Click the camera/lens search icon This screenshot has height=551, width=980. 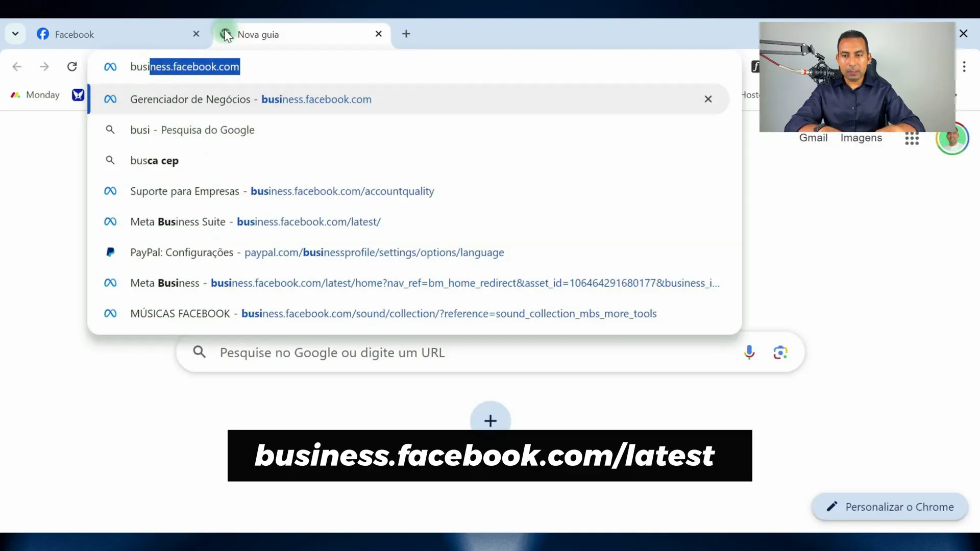(780, 352)
